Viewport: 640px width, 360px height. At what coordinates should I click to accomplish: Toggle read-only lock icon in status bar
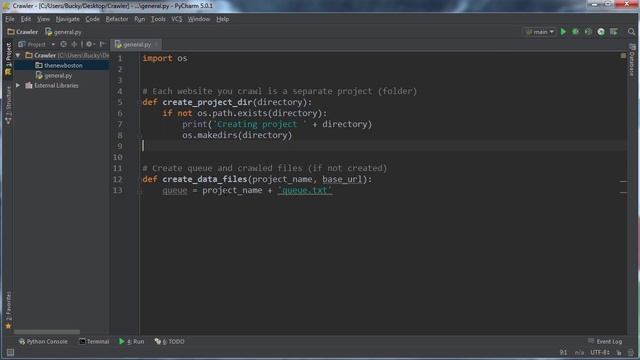pyautogui.click(x=619, y=352)
